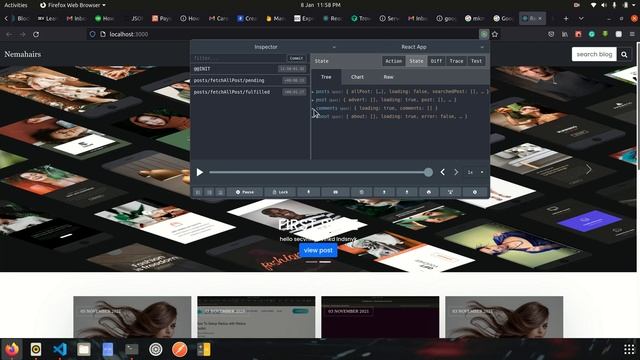Open the list all tabs chevron

(581, 18)
